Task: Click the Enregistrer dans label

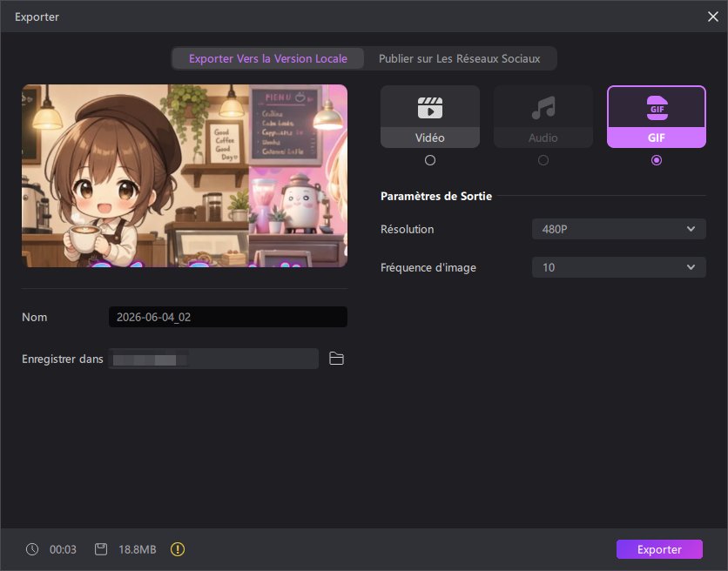Action: click(x=62, y=359)
